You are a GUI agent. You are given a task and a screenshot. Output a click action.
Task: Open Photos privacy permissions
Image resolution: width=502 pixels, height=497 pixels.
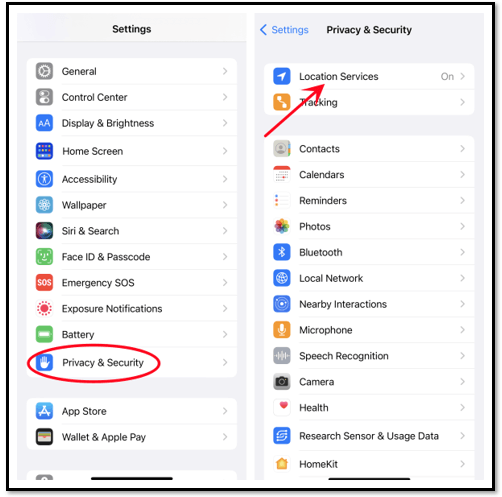pos(369,226)
